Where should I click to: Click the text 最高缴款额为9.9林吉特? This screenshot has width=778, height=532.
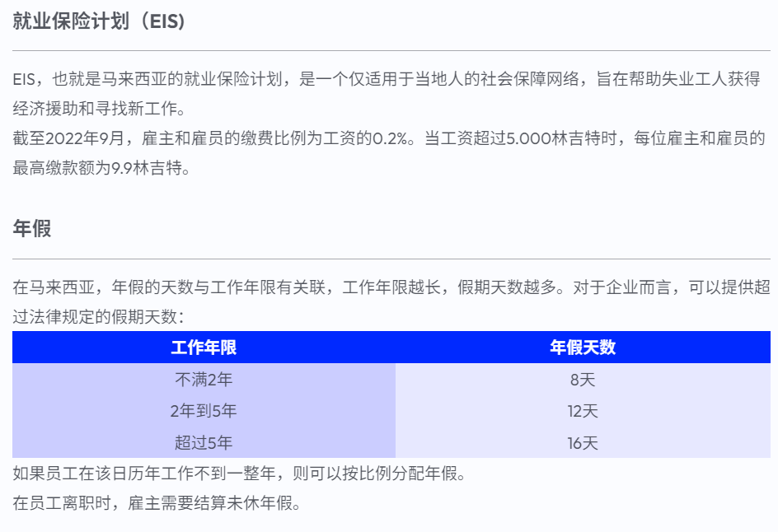pyautogui.click(x=101, y=167)
